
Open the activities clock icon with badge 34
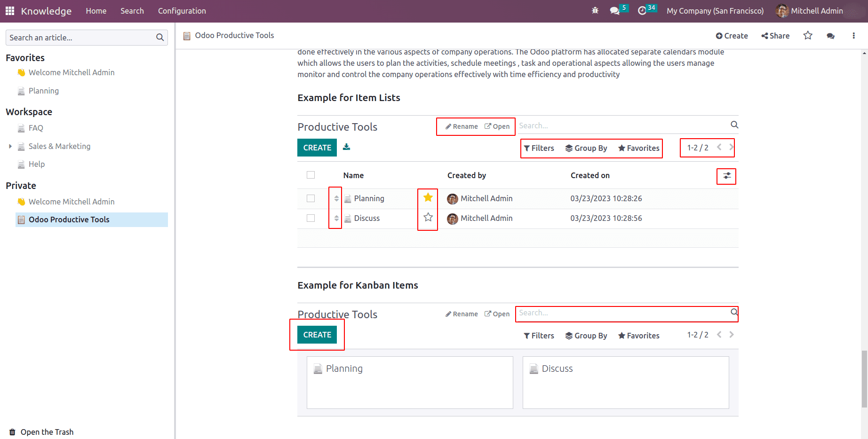642,10
